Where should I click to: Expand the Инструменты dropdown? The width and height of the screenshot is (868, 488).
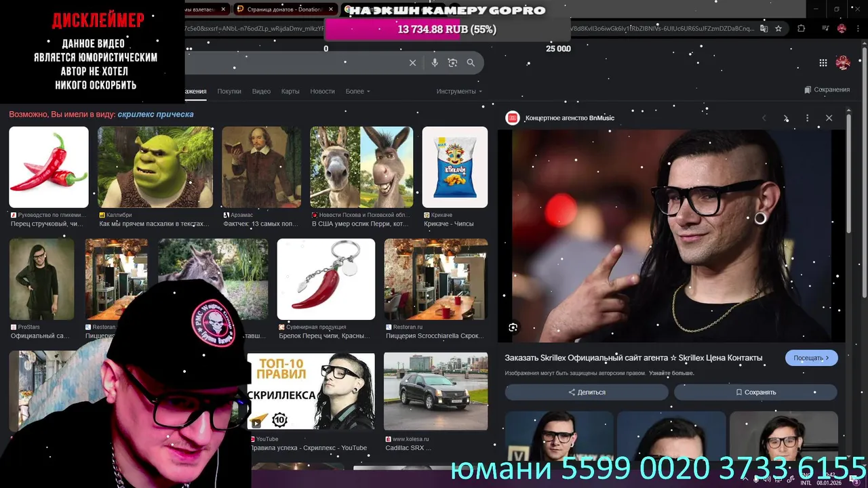(459, 91)
